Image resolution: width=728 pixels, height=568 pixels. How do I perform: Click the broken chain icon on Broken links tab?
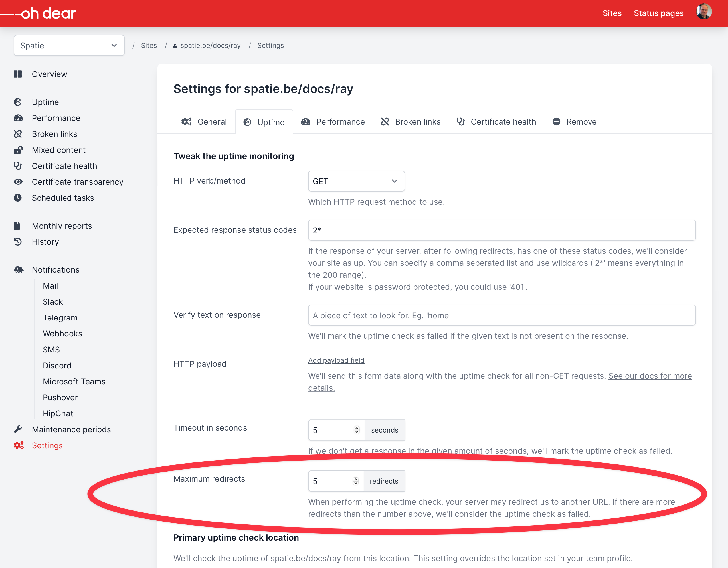tap(385, 121)
